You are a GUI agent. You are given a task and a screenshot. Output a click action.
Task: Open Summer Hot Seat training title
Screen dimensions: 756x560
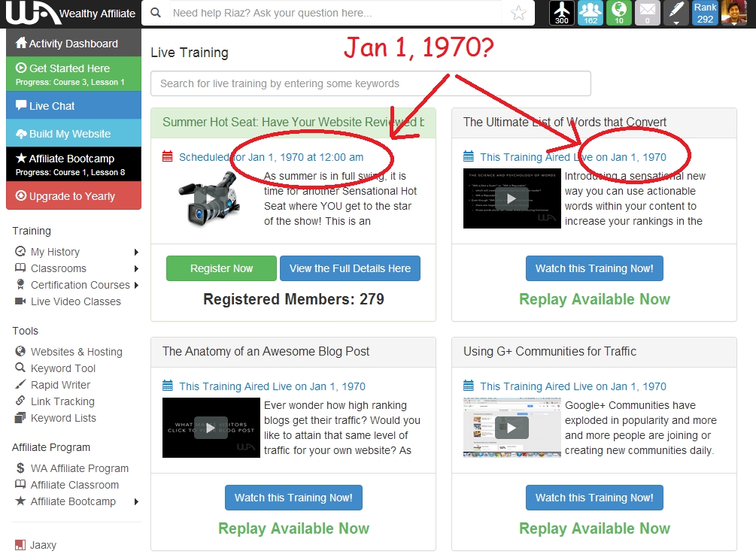293,122
